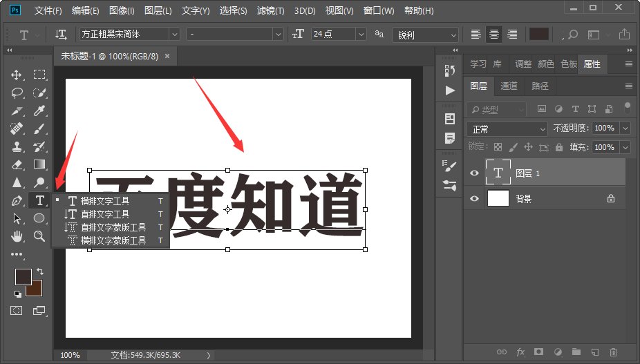Screen dimensions: 640x364
Task: Select the Sharpen/Blur triangle tool
Action: (17, 182)
